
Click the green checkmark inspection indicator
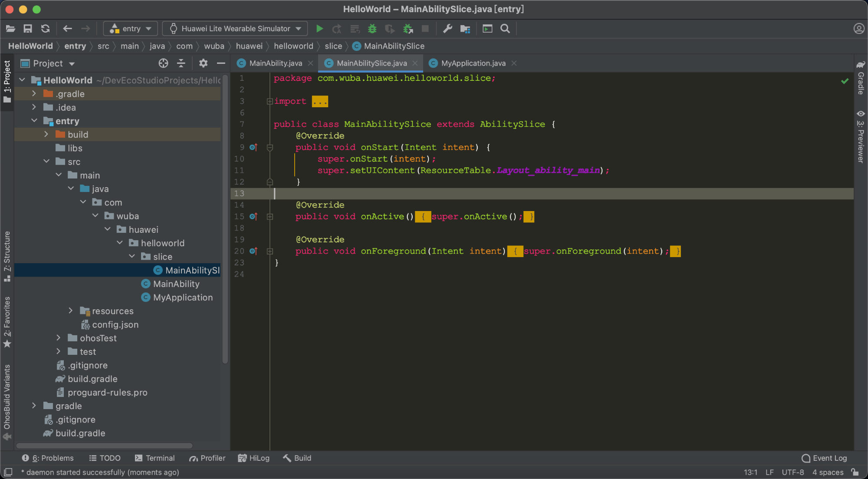[x=845, y=81]
